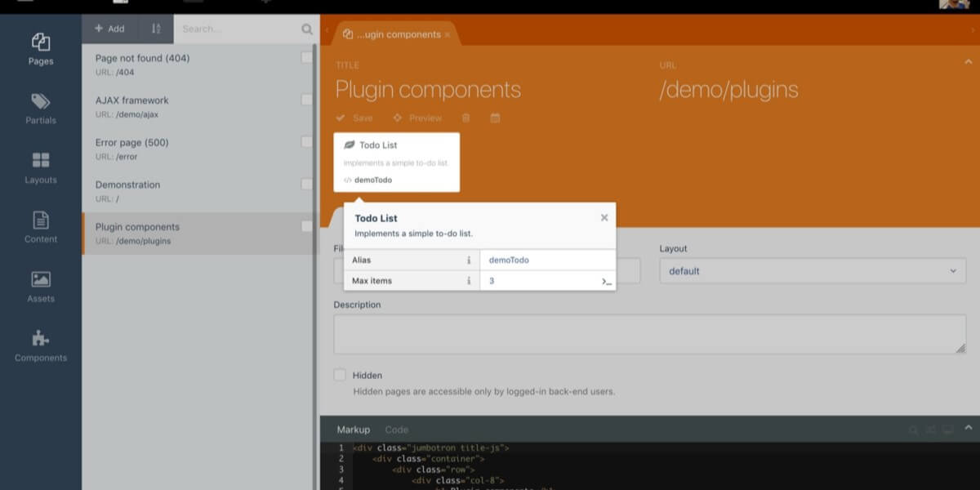Check the AJAX framework checkbox
The image size is (980, 490).
coord(306,100)
